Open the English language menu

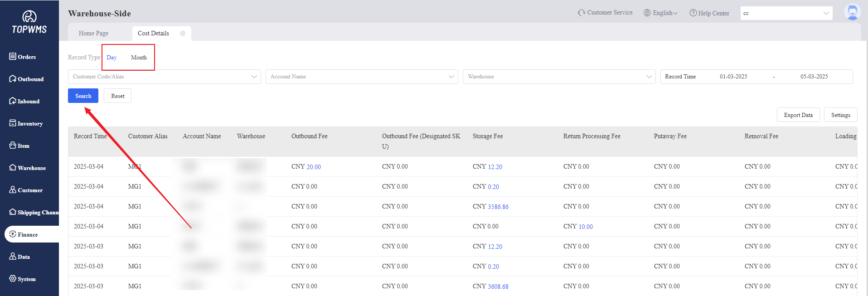point(661,13)
